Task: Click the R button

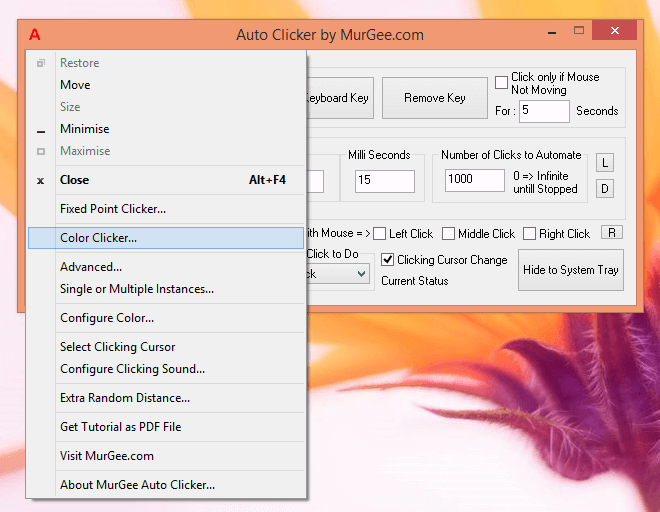Action: (612, 233)
